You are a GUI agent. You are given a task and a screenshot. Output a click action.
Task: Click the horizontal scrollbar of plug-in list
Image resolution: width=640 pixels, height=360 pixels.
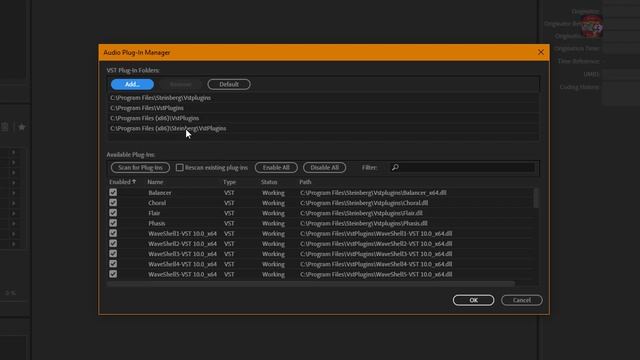click(x=311, y=283)
